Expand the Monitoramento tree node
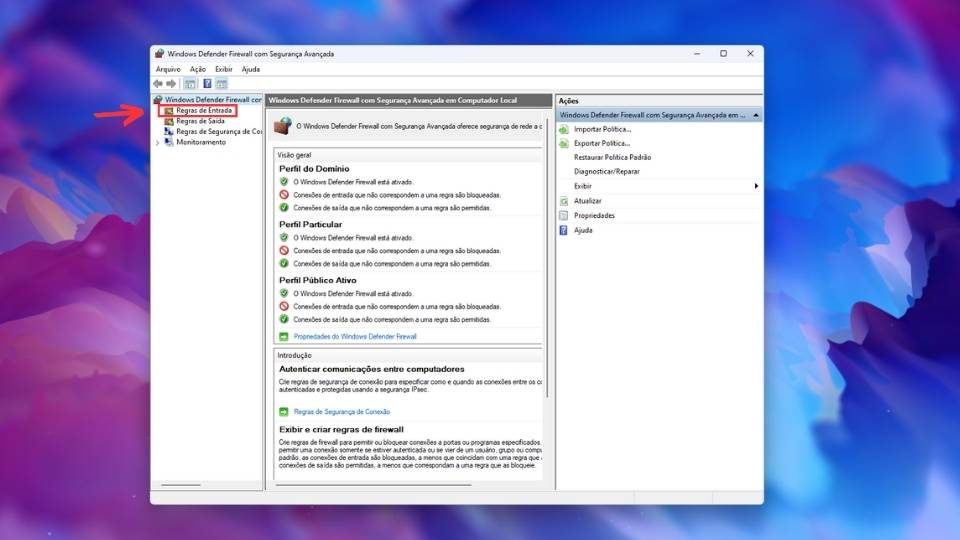The height and width of the screenshot is (540, 960). [x=157, y=143]
